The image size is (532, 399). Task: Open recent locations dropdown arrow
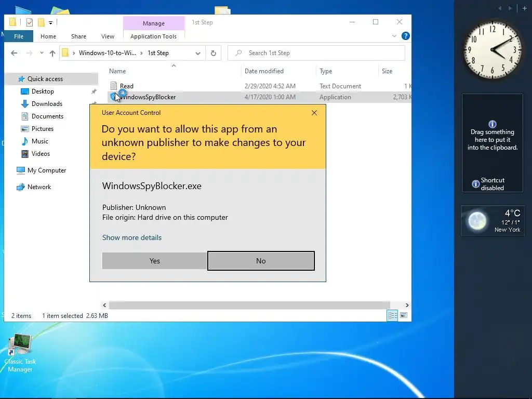tap(42, 53)
